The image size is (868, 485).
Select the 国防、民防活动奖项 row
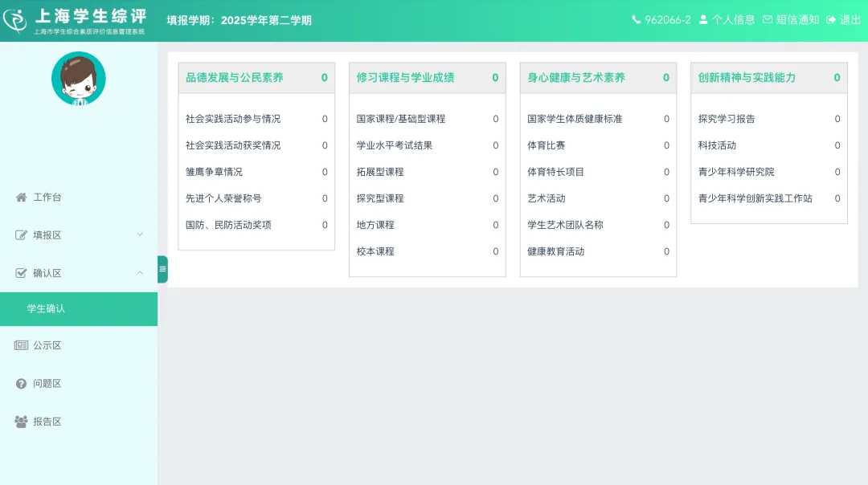tap(256, 225)
